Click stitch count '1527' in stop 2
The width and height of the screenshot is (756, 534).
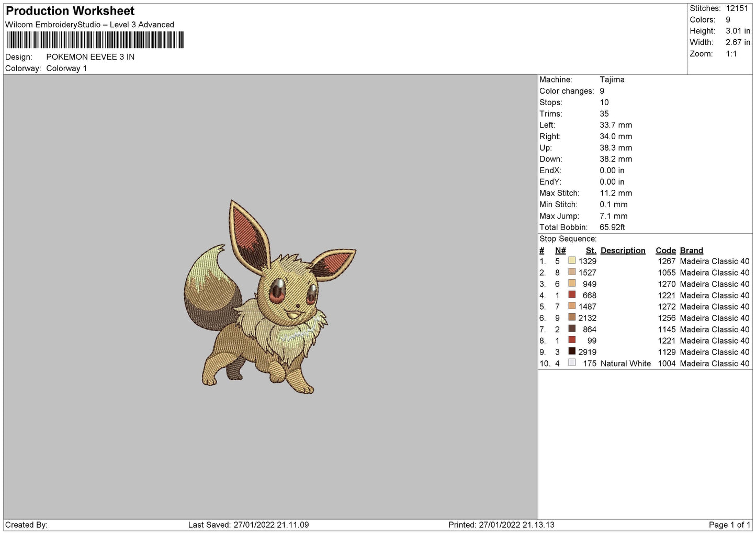point(588,272)
